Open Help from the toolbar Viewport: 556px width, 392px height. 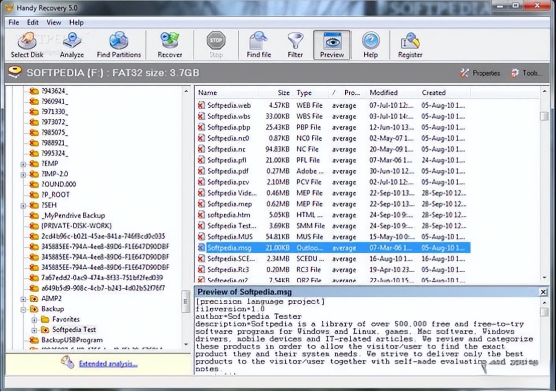point(370,45)
